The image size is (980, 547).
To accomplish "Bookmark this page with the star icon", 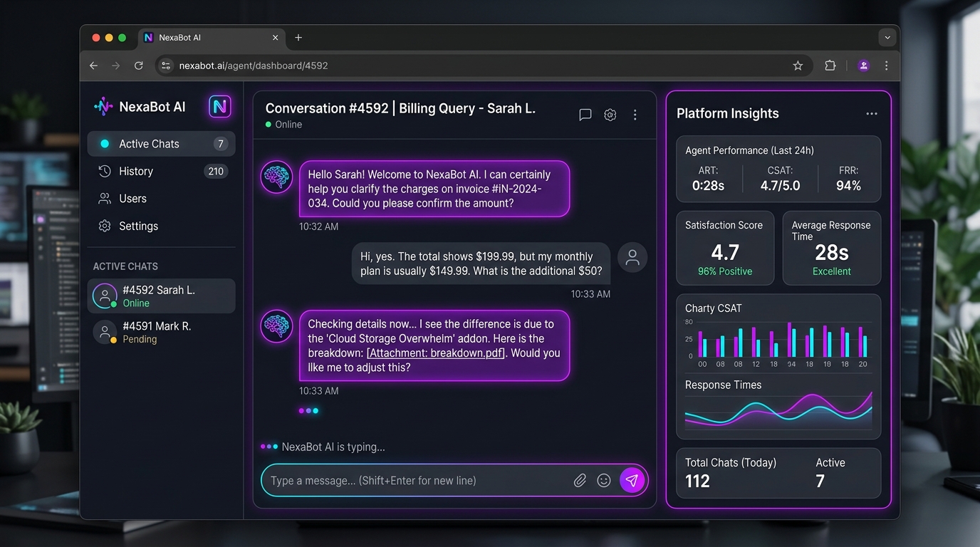I will [798, 66].
